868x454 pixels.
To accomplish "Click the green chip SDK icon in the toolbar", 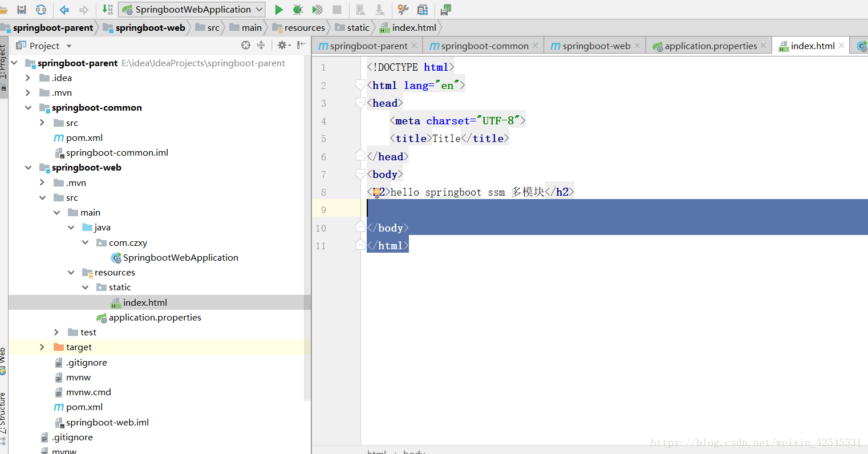I will tap(446, 9).
